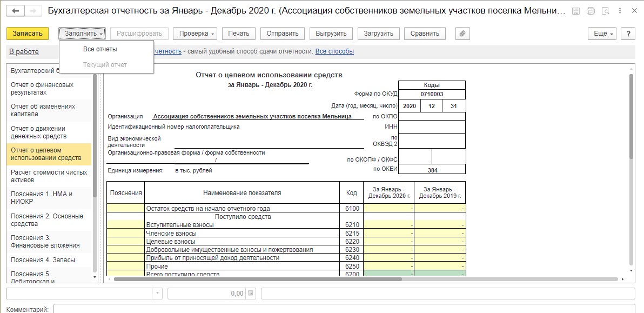Open Отчет об изменениях капитала section
The image size is (644, 313).
pyautogui.click(x=49, y=110)
